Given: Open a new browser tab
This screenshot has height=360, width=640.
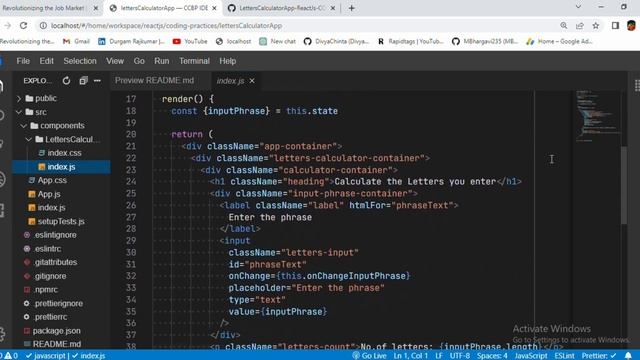Looking at the screenshot, I should coord(351,8).
